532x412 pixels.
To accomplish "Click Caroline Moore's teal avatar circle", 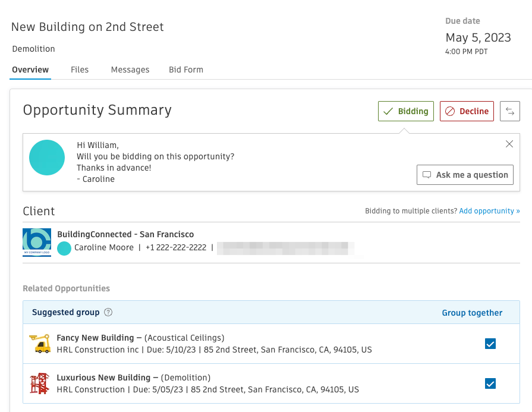I will 62,249.
